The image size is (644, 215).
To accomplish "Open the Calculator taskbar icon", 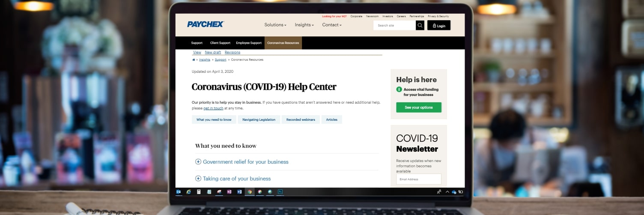I will [199, 192].
